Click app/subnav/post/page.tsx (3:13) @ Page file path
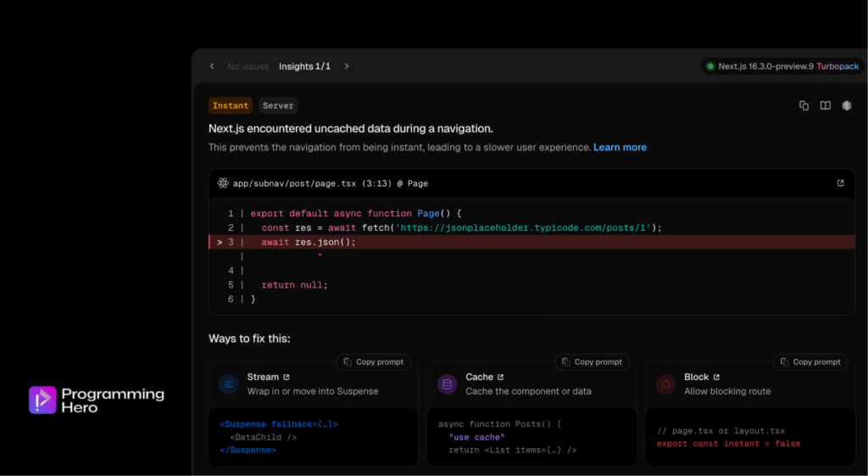 coord(331,183)
